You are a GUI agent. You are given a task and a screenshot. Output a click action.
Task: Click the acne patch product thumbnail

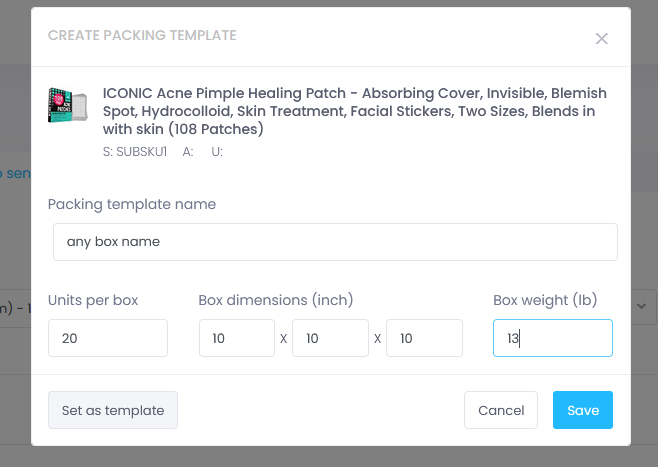(68, 105)
